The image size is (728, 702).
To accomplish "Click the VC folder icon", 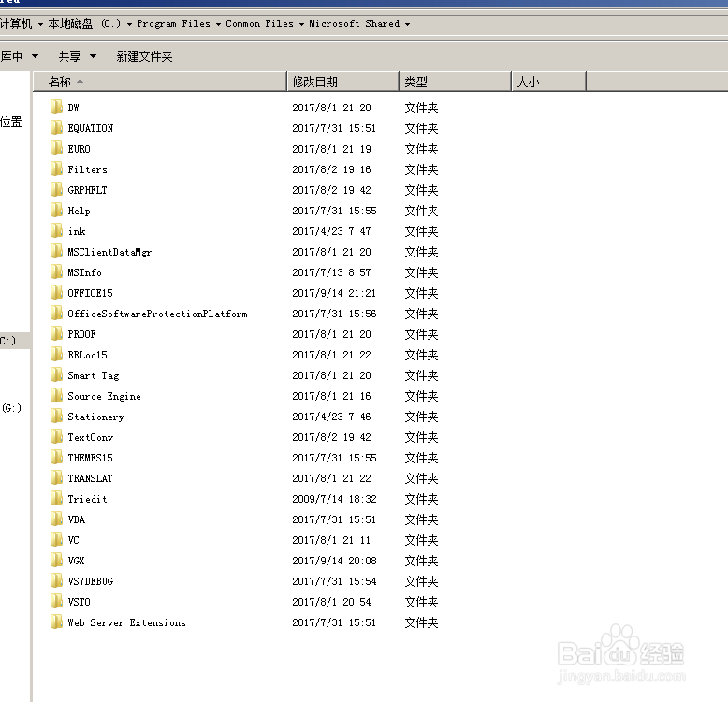I will [56, 539].
